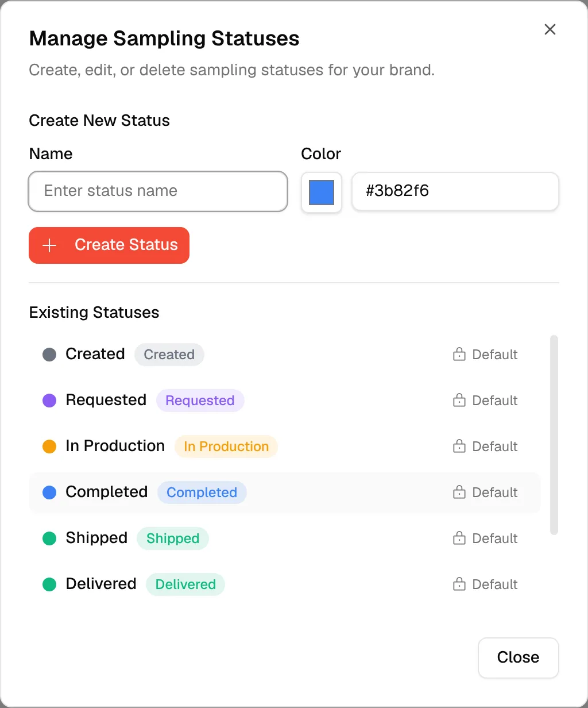Click the Name field label
Image resolution: width=588 pixels, height=708 pixels.
51,154
